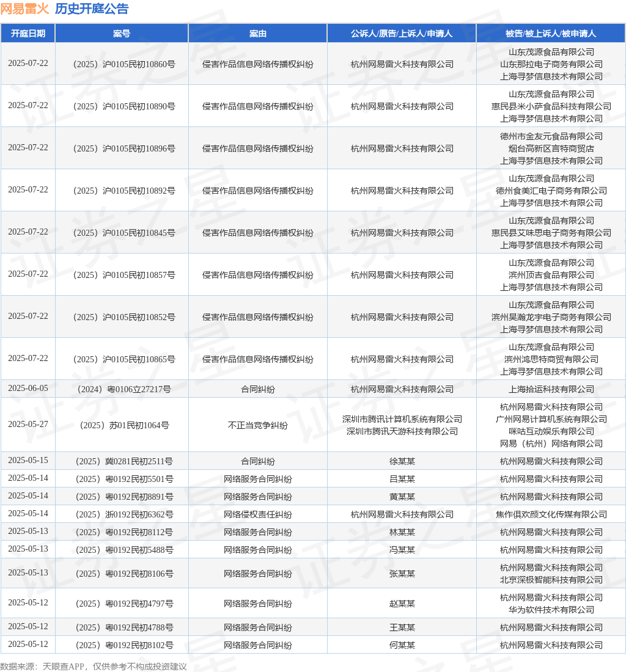Click defendant 北京深极智能科技有限公司
The width and height of the screenshot is (626, 672).
point(551,580)
